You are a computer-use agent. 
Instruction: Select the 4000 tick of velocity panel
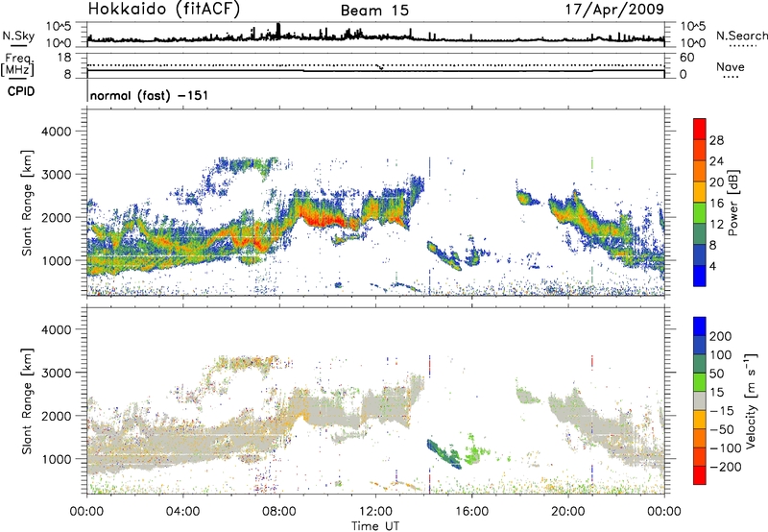coord(56,329)
